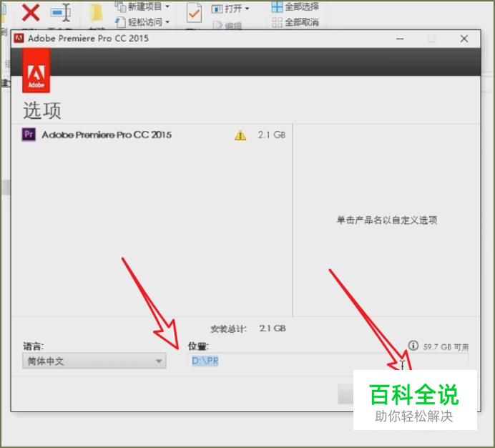This screenshot has height=448, width=495.
Task: Minimize the Adobe Premiere Pro installer window
Action: (400, 39)
